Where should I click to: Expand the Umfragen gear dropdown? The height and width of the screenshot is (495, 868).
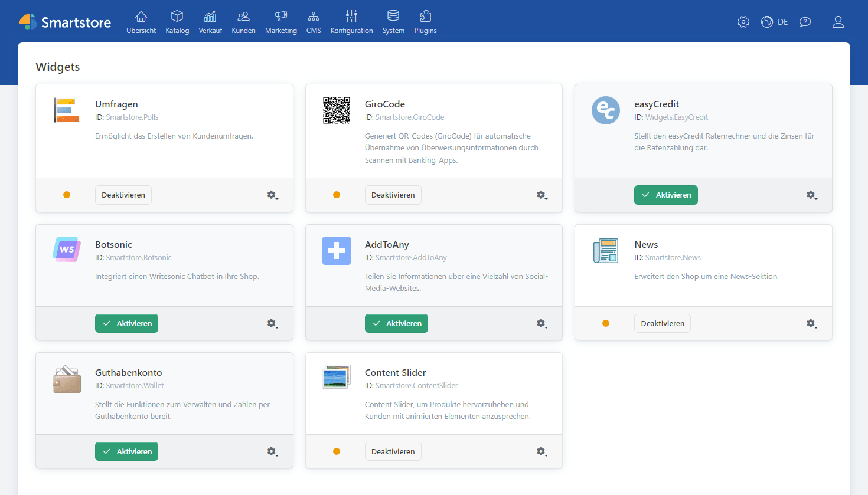(272, 195)
